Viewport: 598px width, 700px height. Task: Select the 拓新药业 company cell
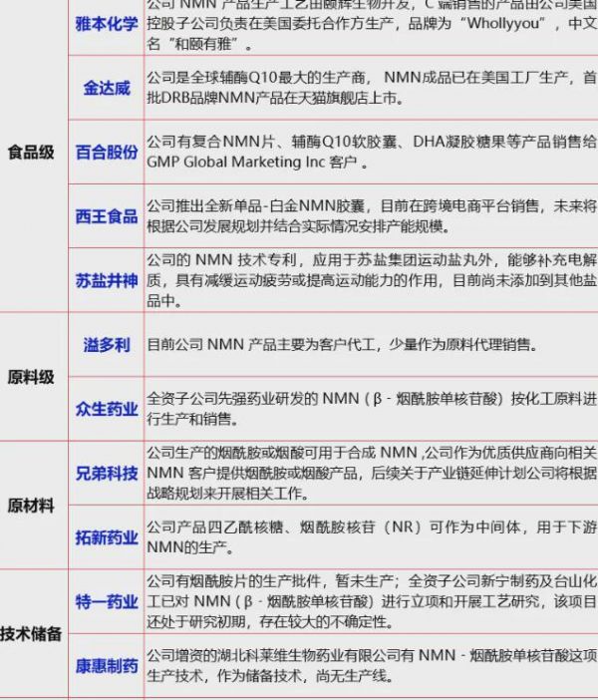point(107,537)
